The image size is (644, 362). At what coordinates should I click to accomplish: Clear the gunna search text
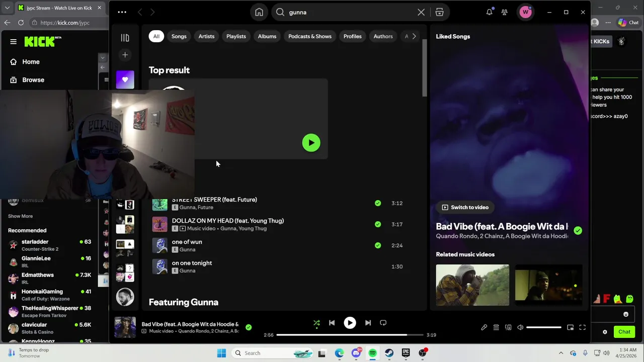421,12
